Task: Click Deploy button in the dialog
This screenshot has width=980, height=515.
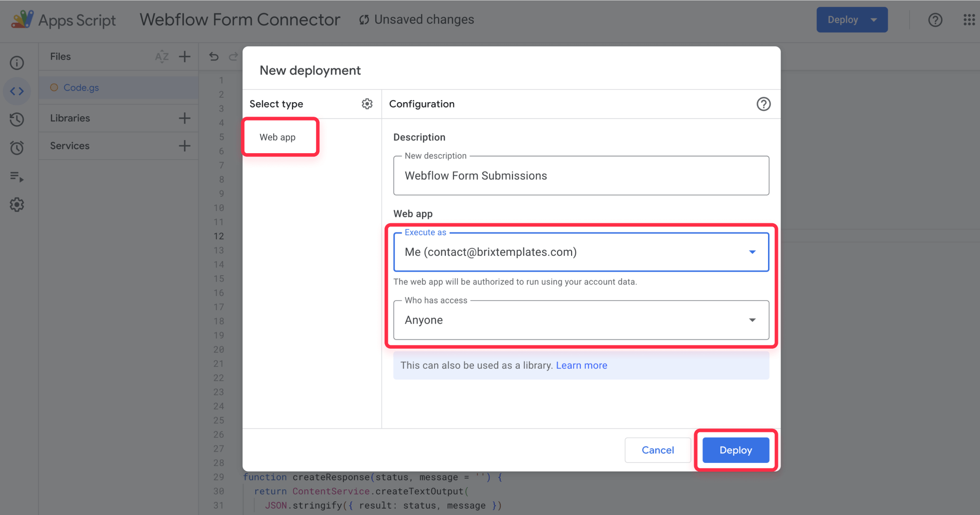Action: 735,450
